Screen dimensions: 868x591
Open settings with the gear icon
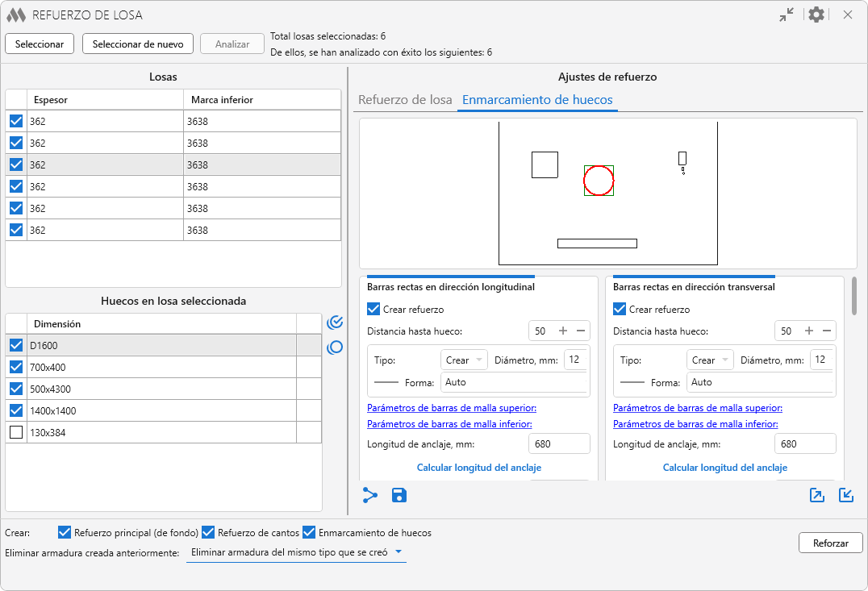point(816,15)
